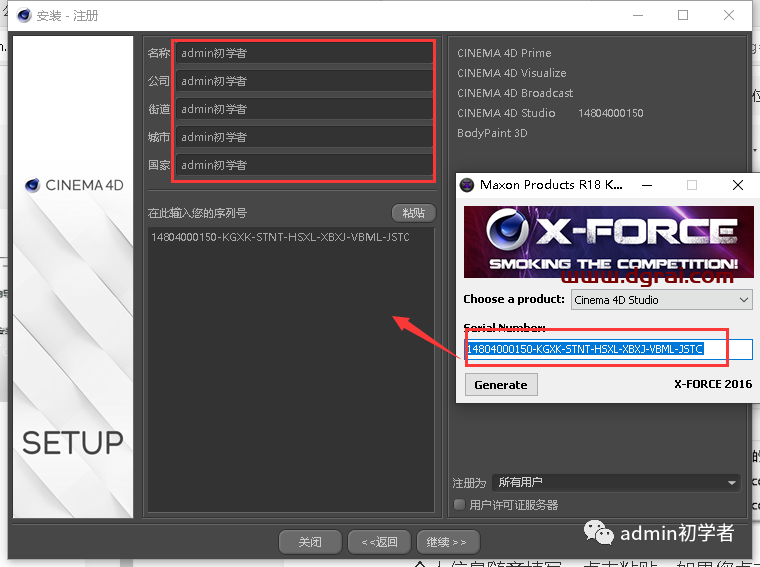Click the 公司 company input field
Viewport: 760px width, 567px height.
click(304, 81)
